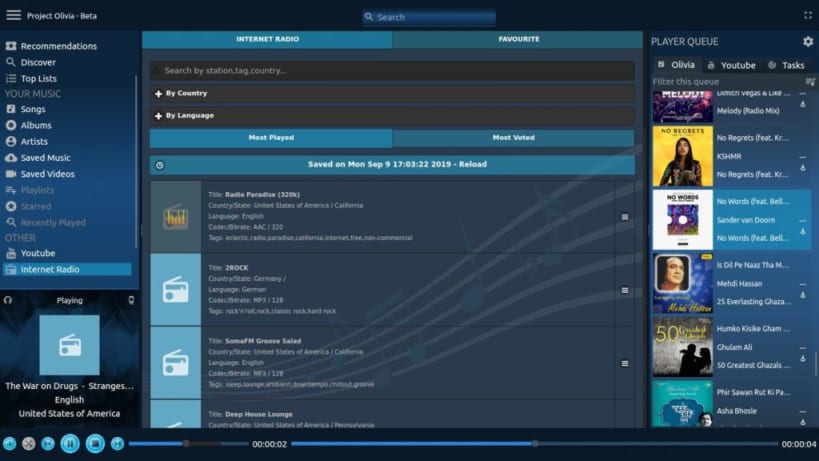The width and height of the screenshot is (819, 461).
Task: Click the fullscreen icon in the top-right corner
Action: pyautogui.click(x=808, y=16)
